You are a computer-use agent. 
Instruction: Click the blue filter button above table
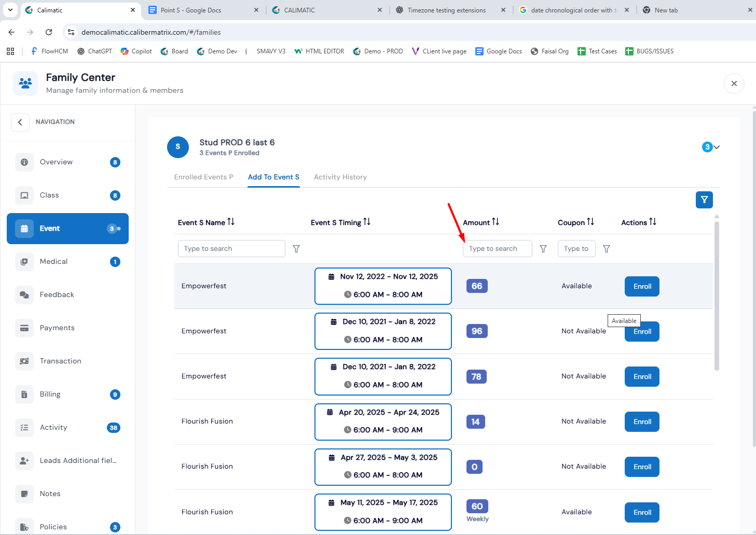704,200
